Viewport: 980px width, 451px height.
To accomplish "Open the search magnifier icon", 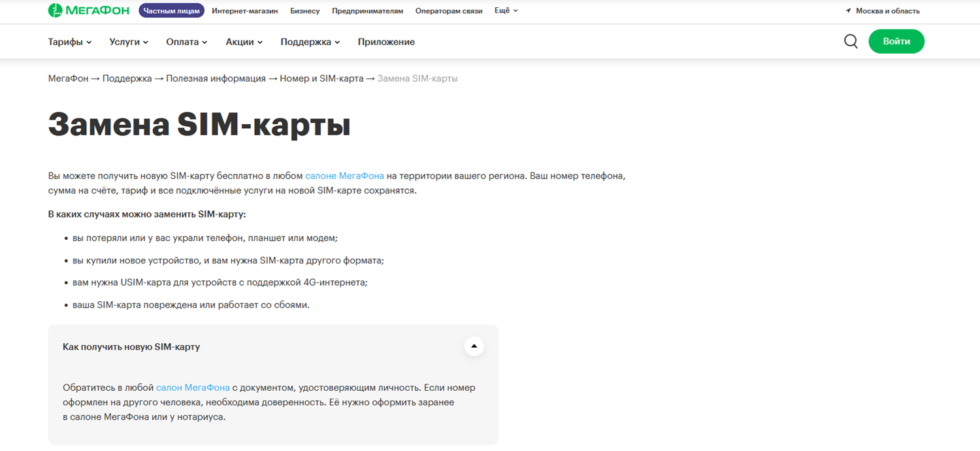I will point(851,42).
